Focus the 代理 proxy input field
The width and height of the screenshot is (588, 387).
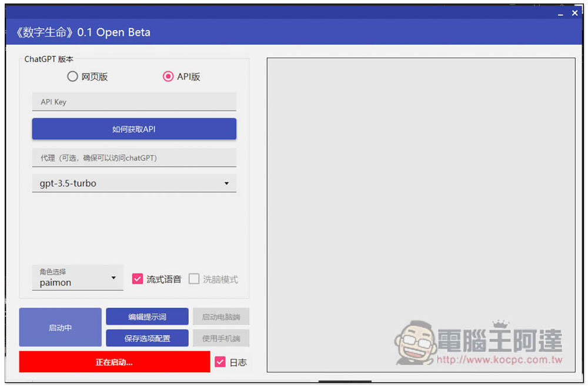point(134,157)
